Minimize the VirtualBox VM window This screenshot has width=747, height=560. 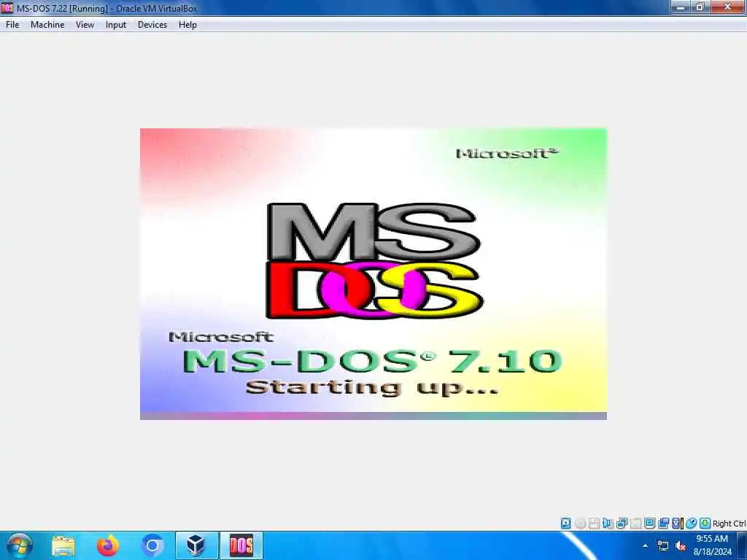click(x=681, y=7)
